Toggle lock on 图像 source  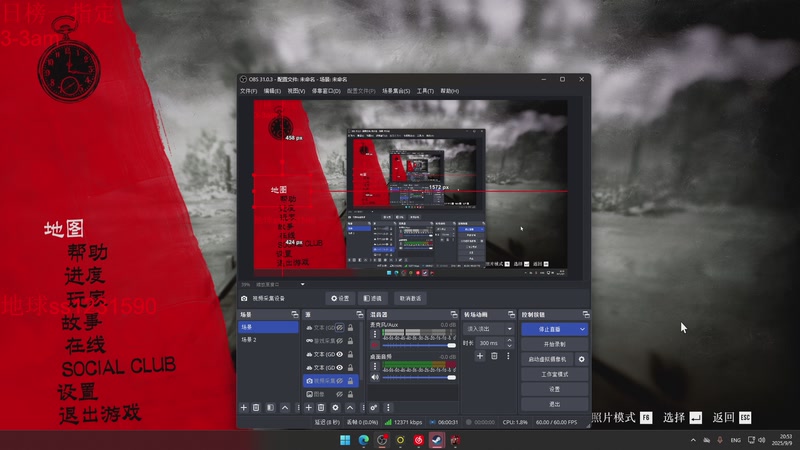pyautogui.click(x=351, y=394)
